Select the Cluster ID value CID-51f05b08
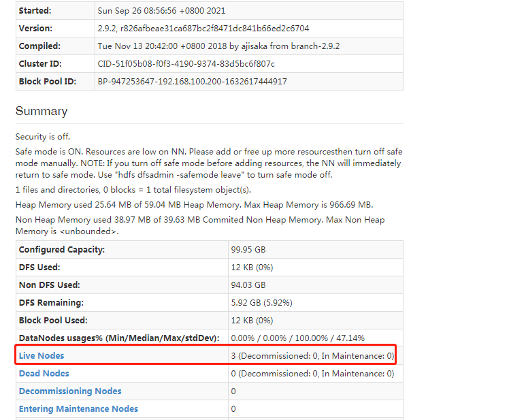This screenshot has height=420, width=509. 186,64
